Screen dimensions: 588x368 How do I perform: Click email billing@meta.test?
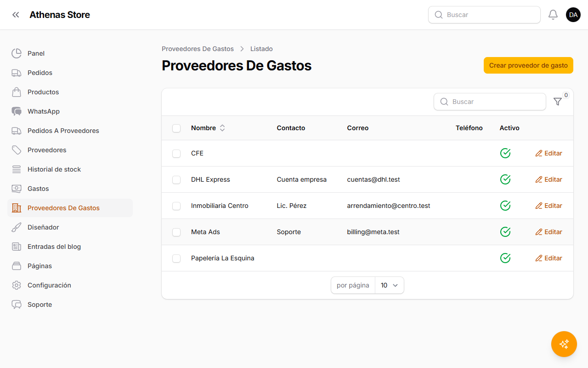(373, 232)
